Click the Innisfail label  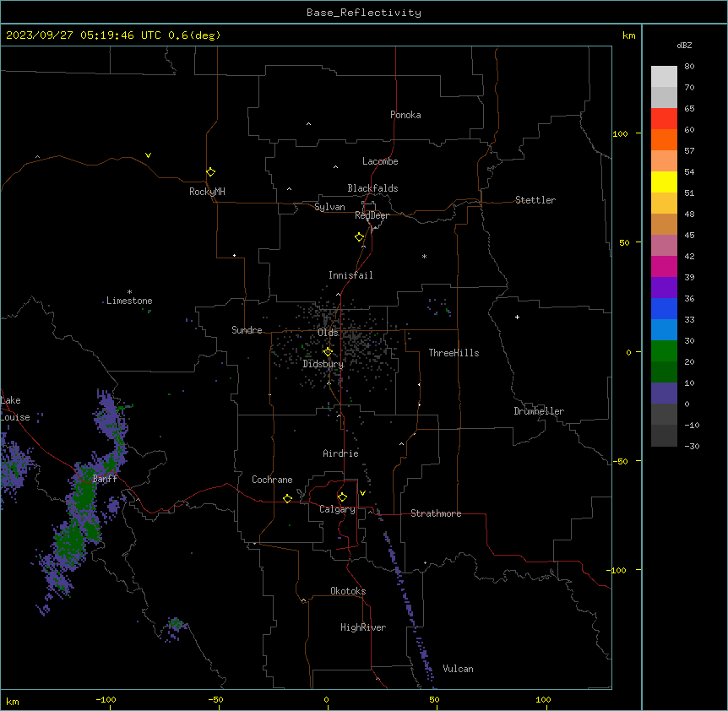(350, 275)
